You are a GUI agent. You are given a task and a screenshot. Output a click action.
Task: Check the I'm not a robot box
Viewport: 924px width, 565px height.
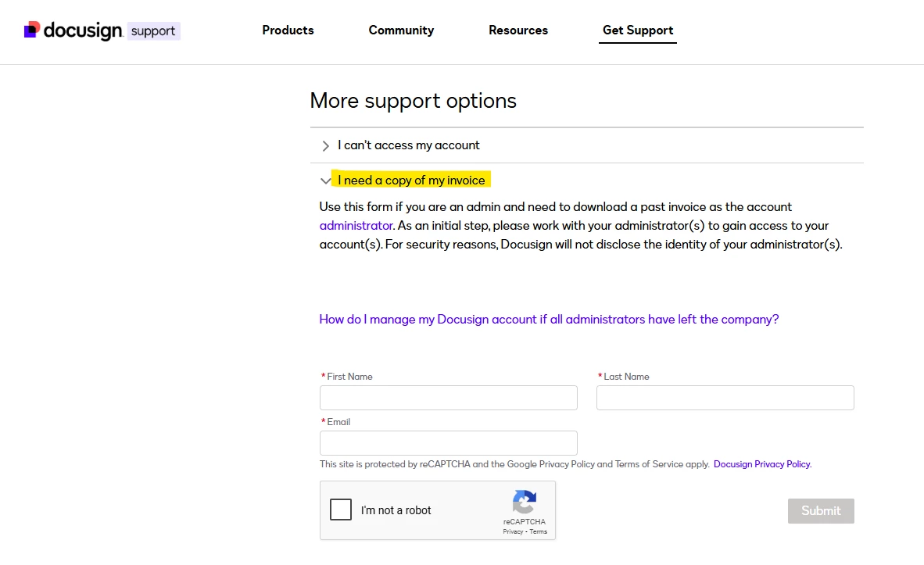tap(341, 510)
